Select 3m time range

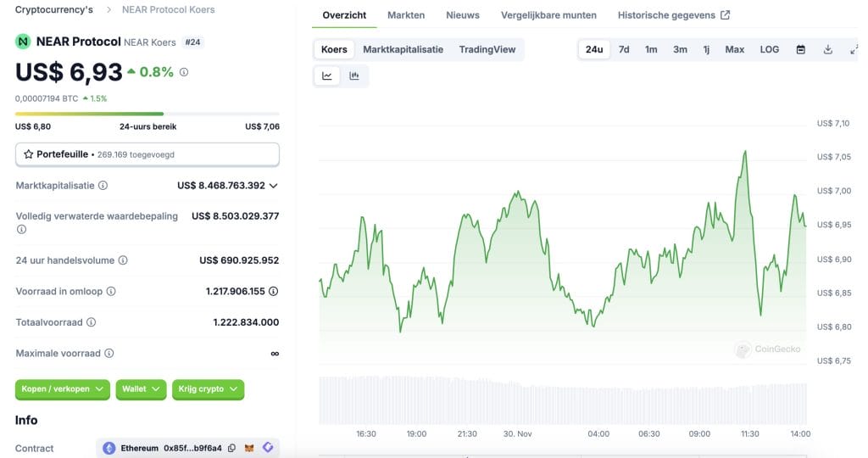[681, 49]
